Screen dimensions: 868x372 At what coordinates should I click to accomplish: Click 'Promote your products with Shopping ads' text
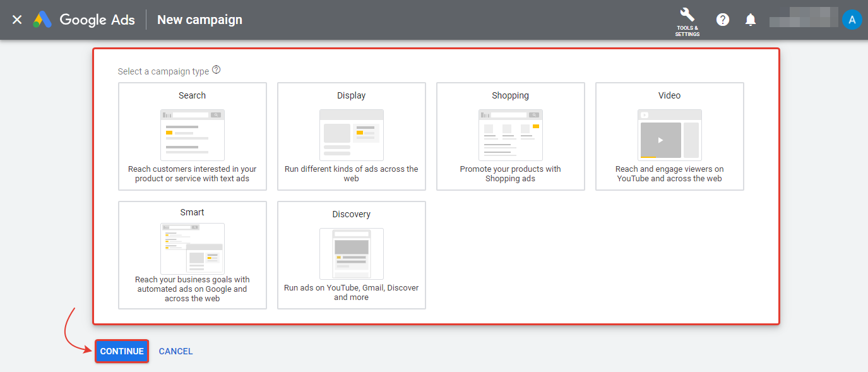coord(511,174)
